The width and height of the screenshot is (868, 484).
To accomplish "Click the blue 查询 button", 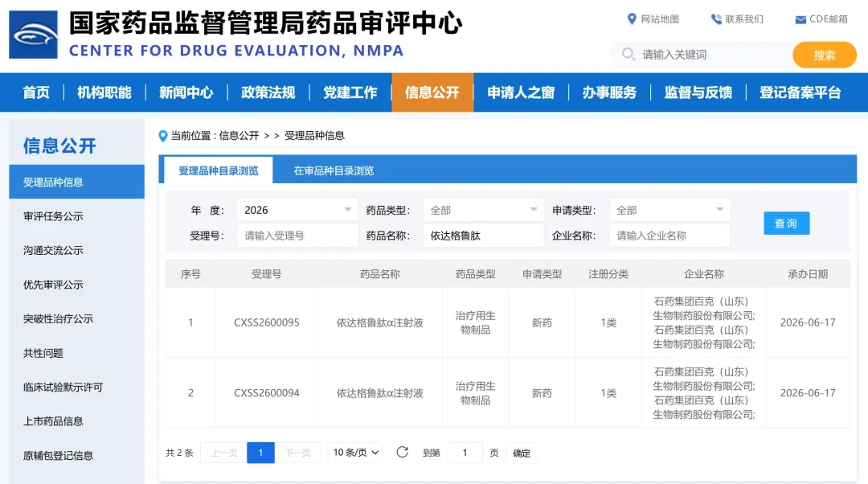I will [786, 224].
